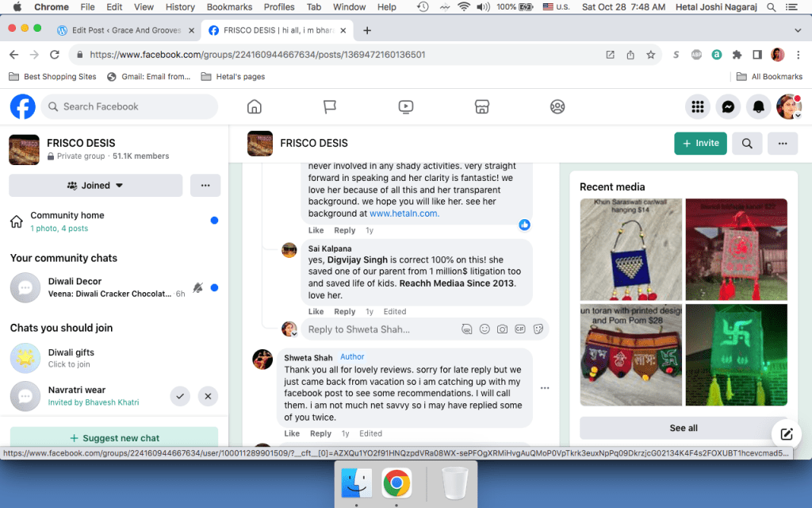Open options beside Shweta Shah's comment
The image size is (812, 508).
(545, 388)
